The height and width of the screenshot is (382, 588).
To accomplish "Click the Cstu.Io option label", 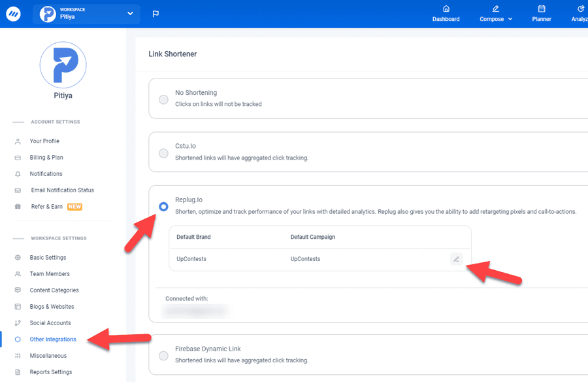I will (186, 146).
